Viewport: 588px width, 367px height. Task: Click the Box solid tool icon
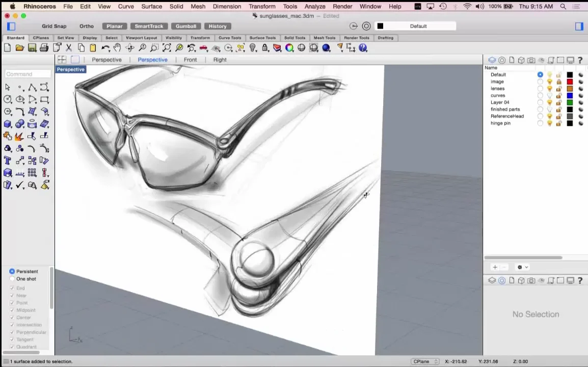(7, 124)
